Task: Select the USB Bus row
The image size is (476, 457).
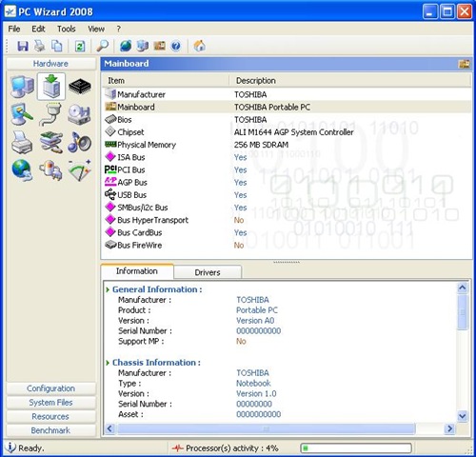Action: (287, 195)
